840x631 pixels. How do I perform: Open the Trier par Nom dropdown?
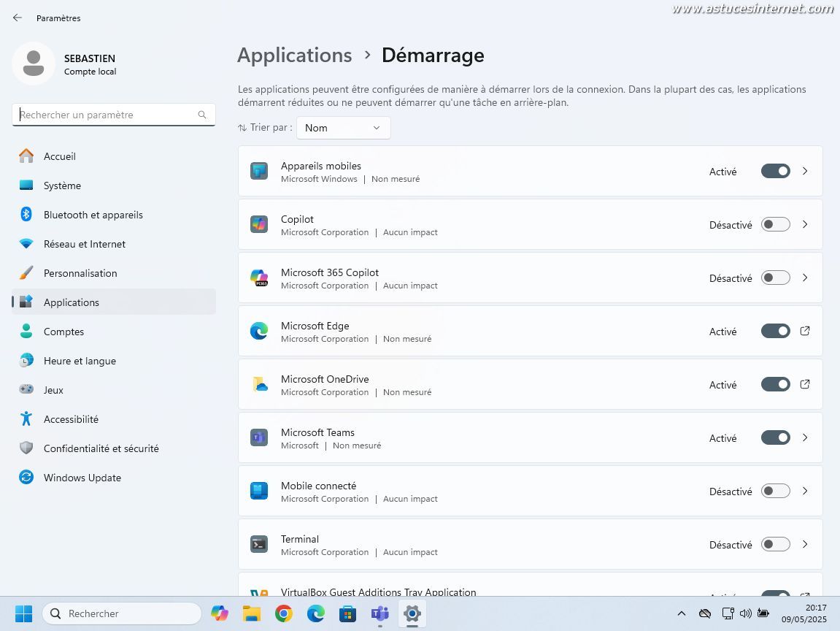[x=344, y=128]
